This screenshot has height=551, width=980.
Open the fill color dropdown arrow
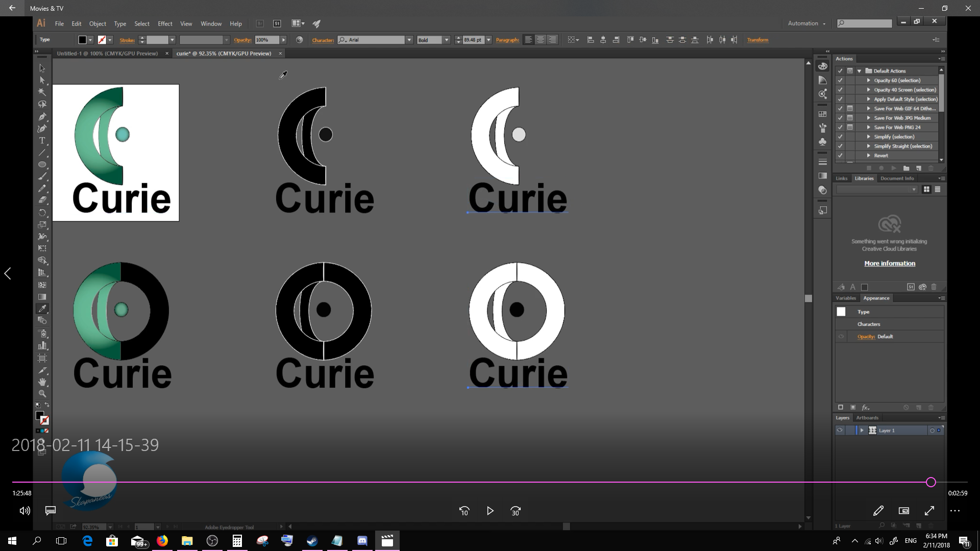(90, 40)
